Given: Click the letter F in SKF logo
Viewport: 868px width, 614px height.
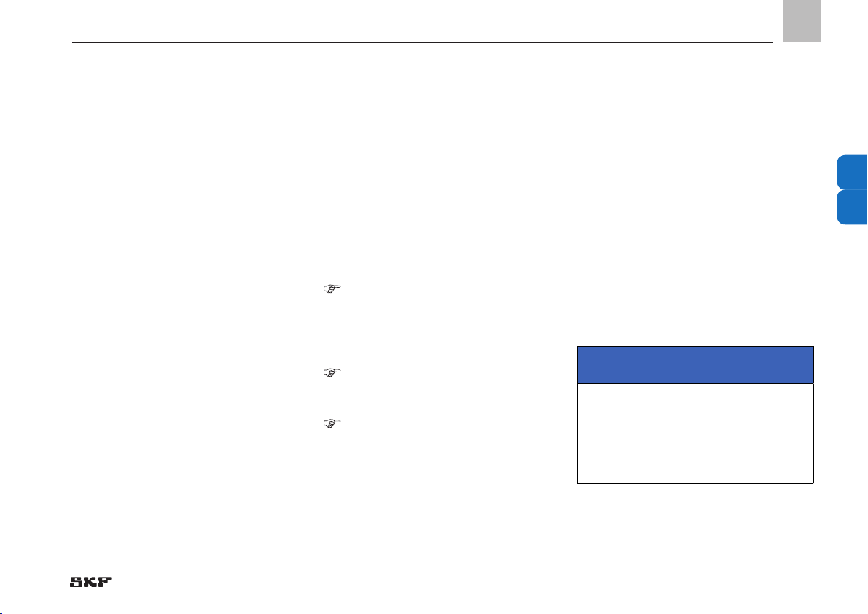Looking at the screenshot, I should (105, 582).
